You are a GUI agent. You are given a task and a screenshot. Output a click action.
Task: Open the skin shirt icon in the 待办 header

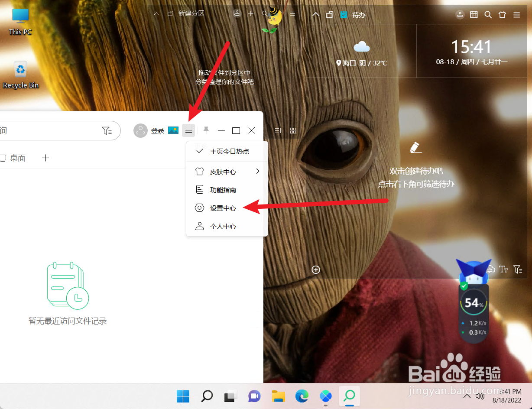coord(502,15)
